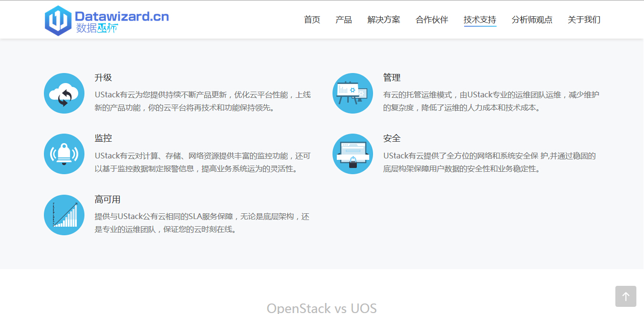This screenshot has height=314, width=644.
Task: Click the bell monitoring icon
Action: [64, 154]
